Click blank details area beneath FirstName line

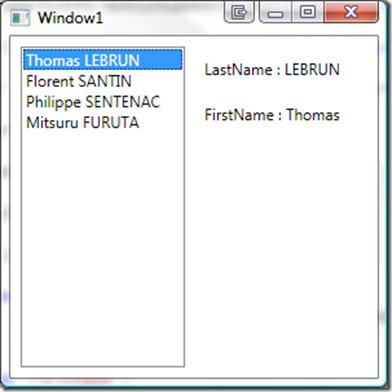coord(283,247)
